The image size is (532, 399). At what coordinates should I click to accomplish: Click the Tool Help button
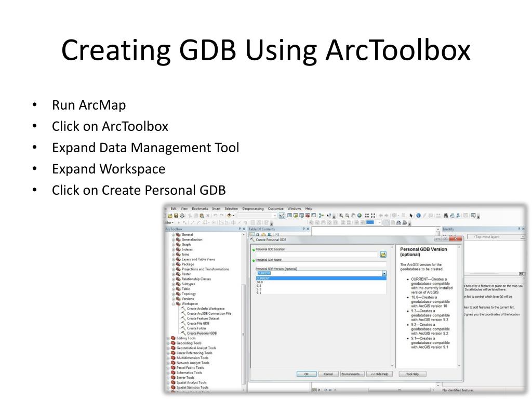[x=412, y=374]
